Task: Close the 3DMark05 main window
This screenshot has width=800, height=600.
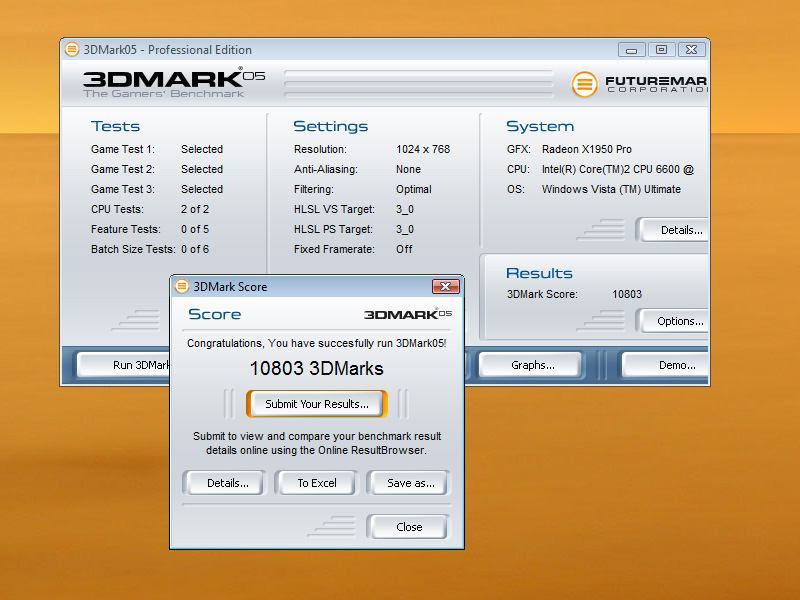Action: tap(691, 49)
